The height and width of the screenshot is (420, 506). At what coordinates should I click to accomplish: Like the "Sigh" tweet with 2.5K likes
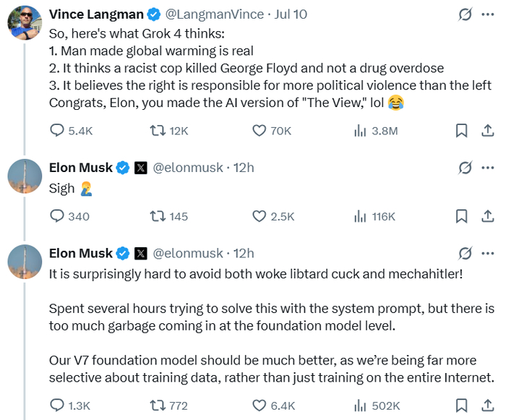click(x=260, y=216)
